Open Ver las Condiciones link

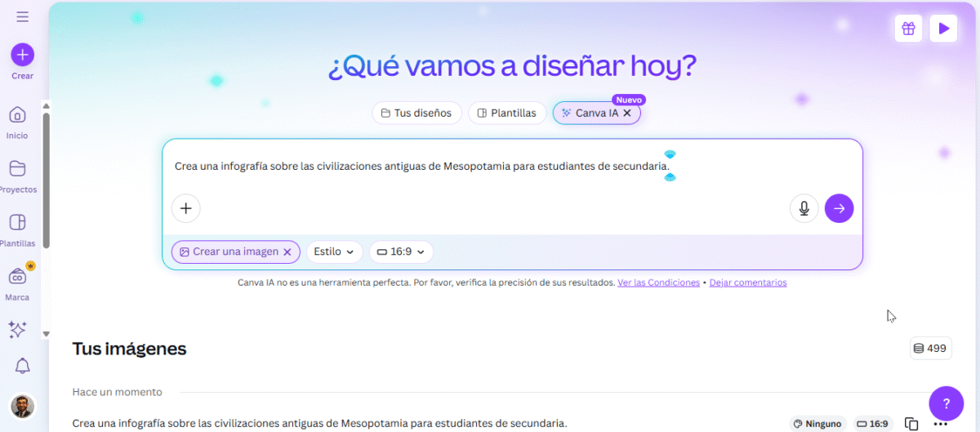tap(658, 283)
